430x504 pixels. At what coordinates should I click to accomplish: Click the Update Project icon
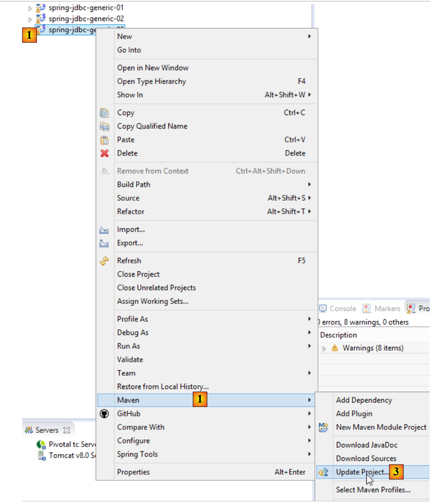coord(324,472)
